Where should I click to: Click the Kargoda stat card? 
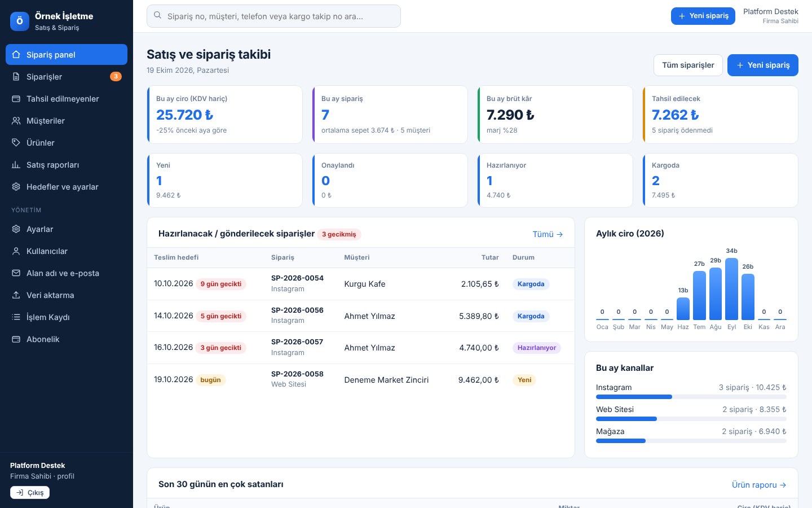tap(720, 180)
